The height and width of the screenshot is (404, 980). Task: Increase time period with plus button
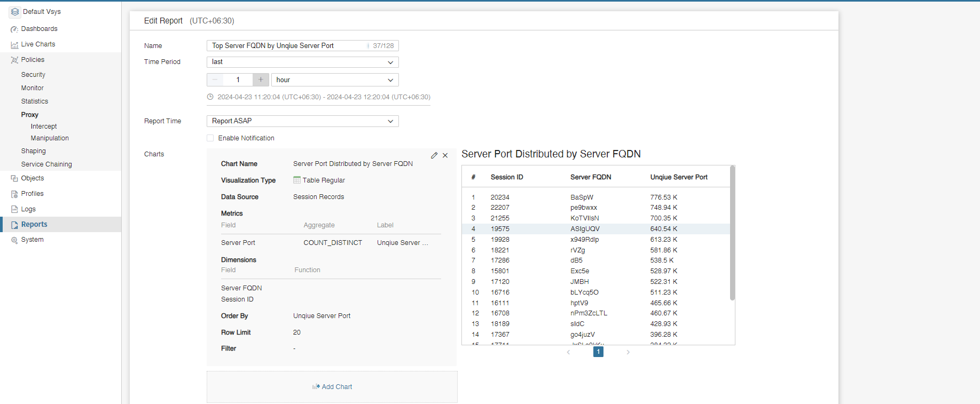[261, 80]
